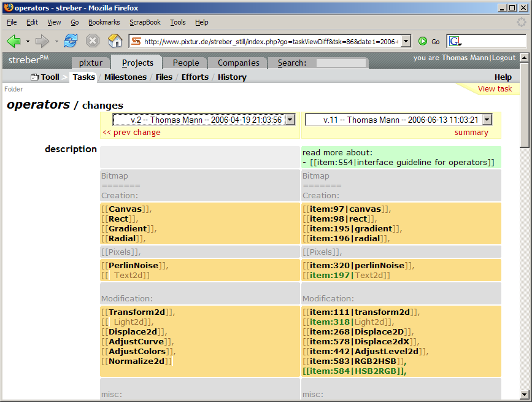
Task: Open the Files section
Action: (164, 77)
